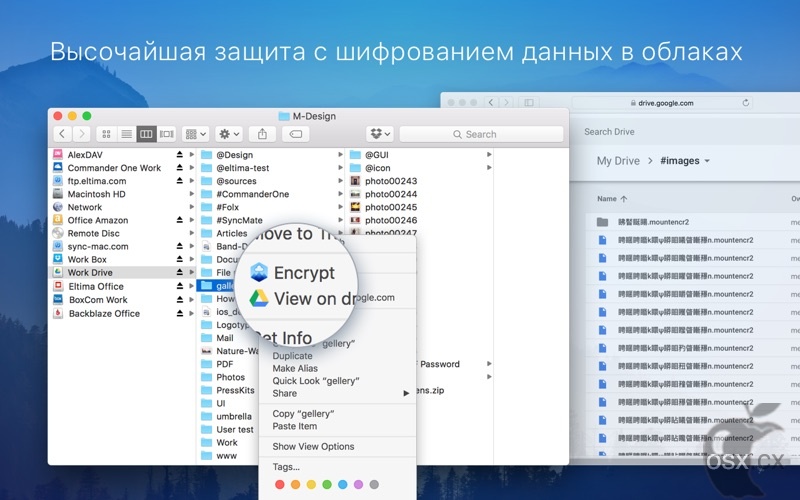Choose Duplicate from the context menu
The image size is (800, 500).
pos(292,356)
